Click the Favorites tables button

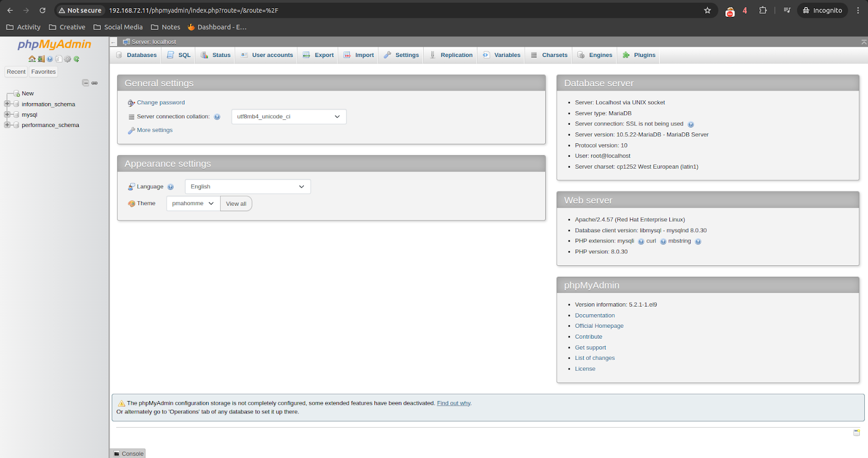coord(43,72)
